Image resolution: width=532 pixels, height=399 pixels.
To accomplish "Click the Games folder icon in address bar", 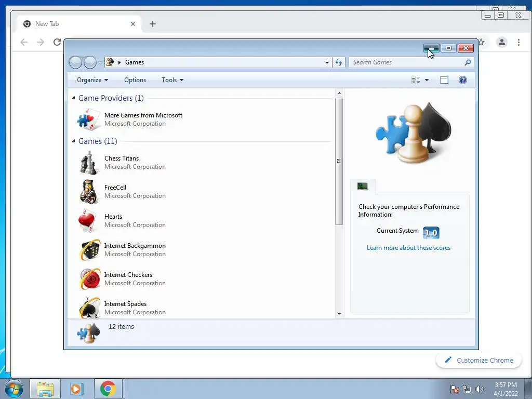I will [x=110, y=62].
